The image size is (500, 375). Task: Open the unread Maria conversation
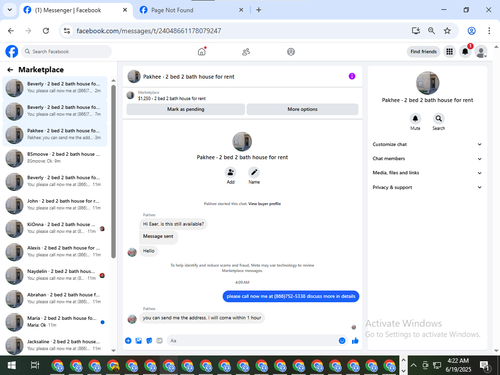click(55, 322)
